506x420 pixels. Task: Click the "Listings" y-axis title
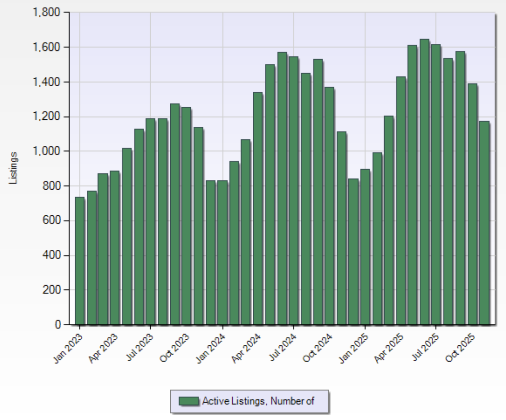(x=13, y=168)
